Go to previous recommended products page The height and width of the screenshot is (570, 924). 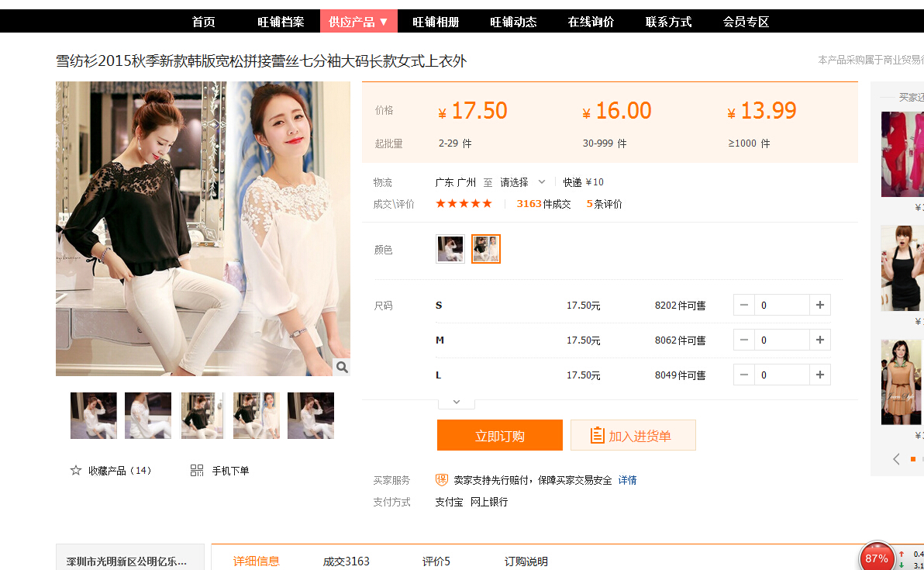point(896,459)
